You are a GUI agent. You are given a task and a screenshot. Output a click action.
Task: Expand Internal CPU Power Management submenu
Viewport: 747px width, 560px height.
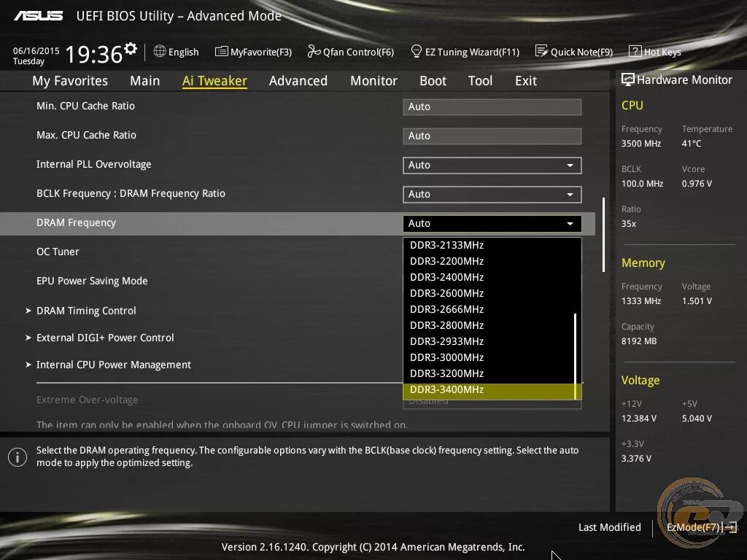[108, 365]
